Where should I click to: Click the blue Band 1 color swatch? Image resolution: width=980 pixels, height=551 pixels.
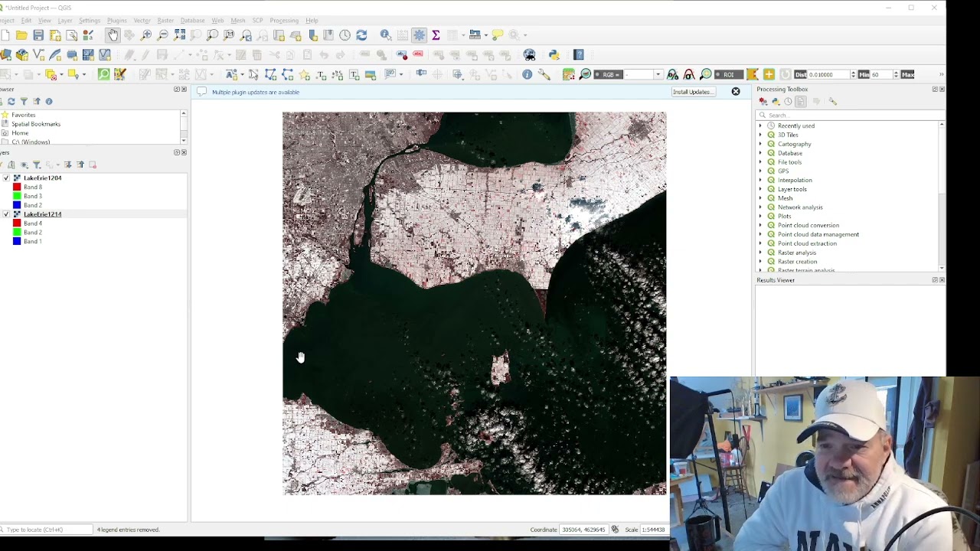point(17,241)
